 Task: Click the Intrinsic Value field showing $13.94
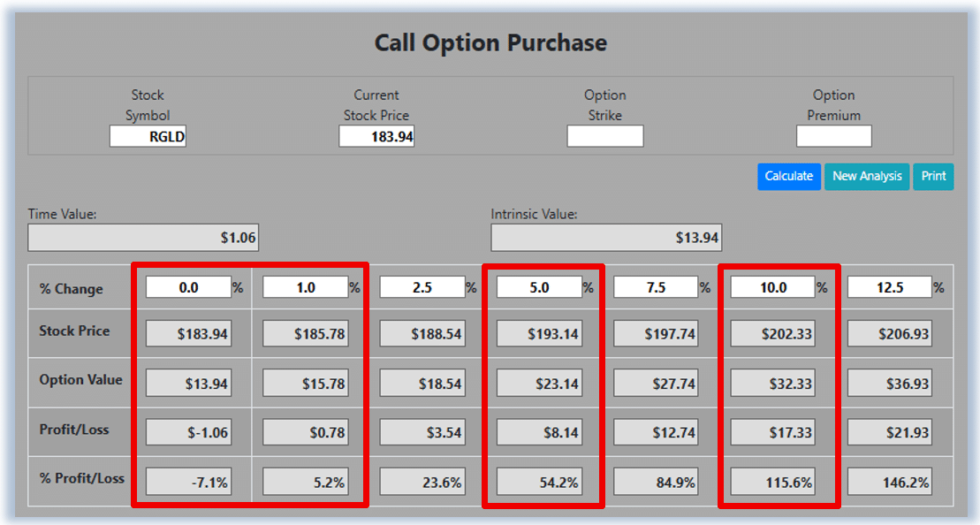[x=606, y=238]
